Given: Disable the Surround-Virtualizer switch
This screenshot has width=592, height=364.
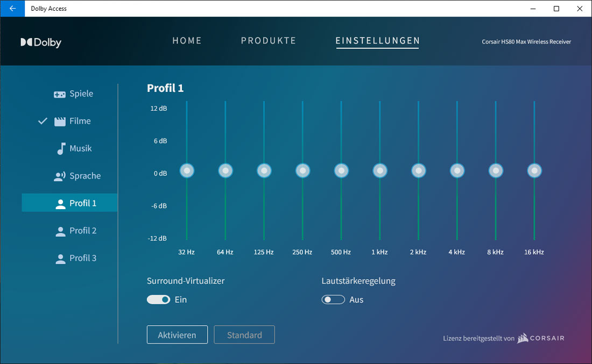Looking at the screenshot, I should coord(158,299).
